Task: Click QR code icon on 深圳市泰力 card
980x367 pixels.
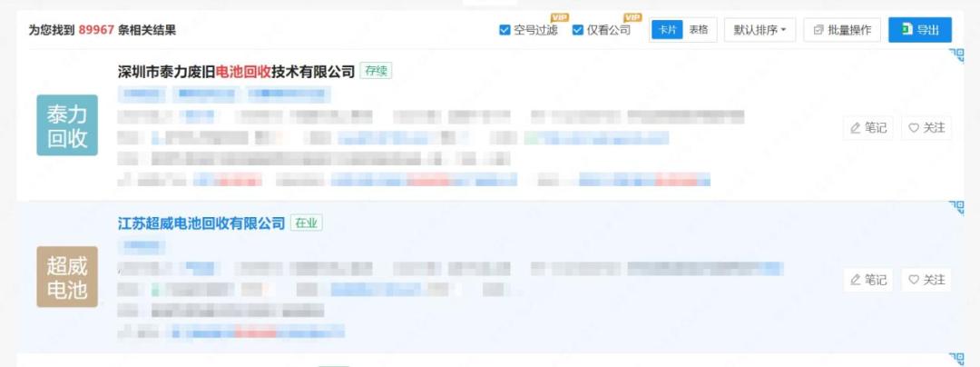Action: (957, 56)
